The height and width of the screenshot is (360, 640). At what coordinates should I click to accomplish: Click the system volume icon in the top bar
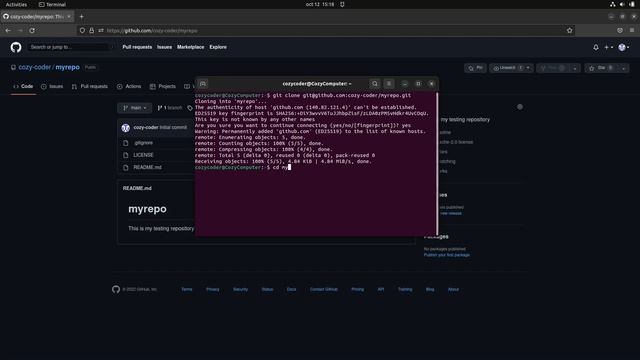click(x=622, y=4)
